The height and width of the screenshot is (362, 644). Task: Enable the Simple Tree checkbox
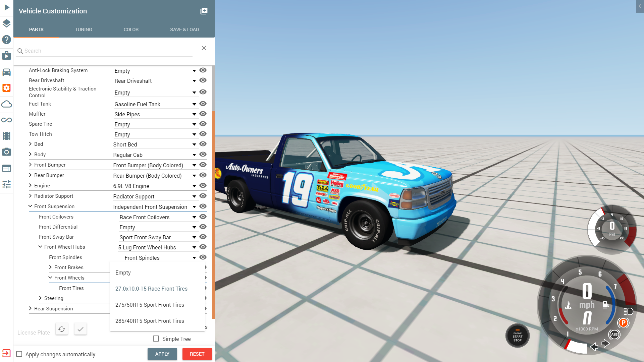(x=156, y=339)
